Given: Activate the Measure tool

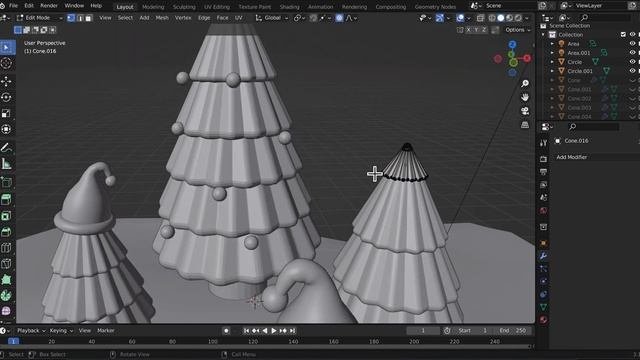Looking at the screenshot, I should (x=6, y=164).
